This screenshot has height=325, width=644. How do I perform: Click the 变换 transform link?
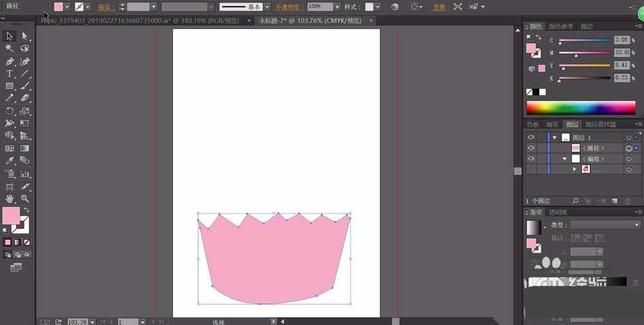(439, 6)
